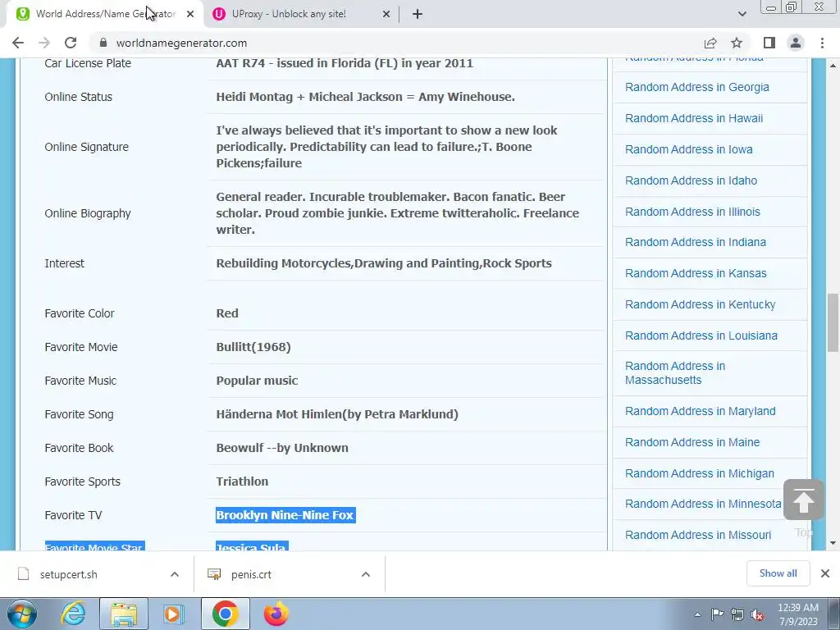Image resolution: width=840 pixels, height=630 pixels.
Task: Close the downloads bar
Action: tap(825, 573)
